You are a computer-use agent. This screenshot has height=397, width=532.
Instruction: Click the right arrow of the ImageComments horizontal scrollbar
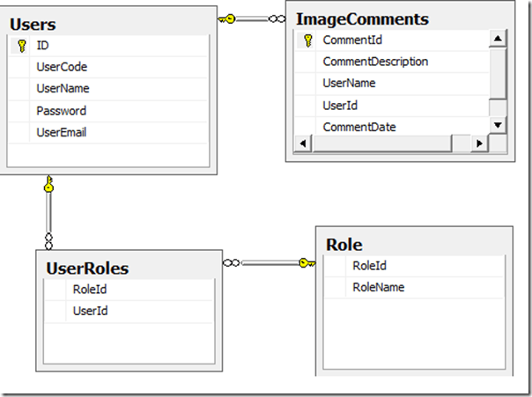point(480,143)
